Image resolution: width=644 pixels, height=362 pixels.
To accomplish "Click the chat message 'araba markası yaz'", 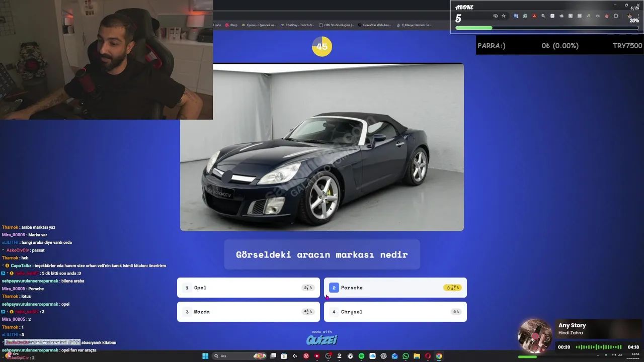I will point(38,227).
